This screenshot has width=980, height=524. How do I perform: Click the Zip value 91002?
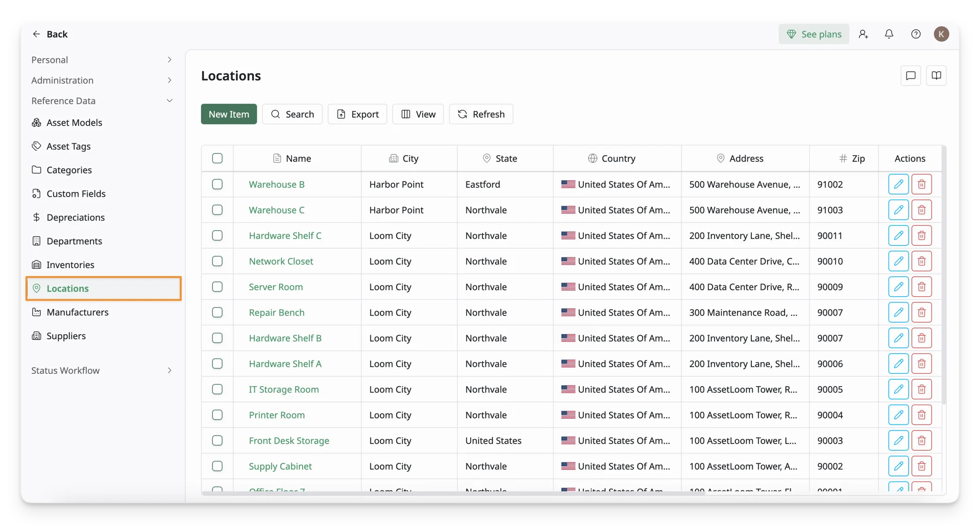click(830, 184)
